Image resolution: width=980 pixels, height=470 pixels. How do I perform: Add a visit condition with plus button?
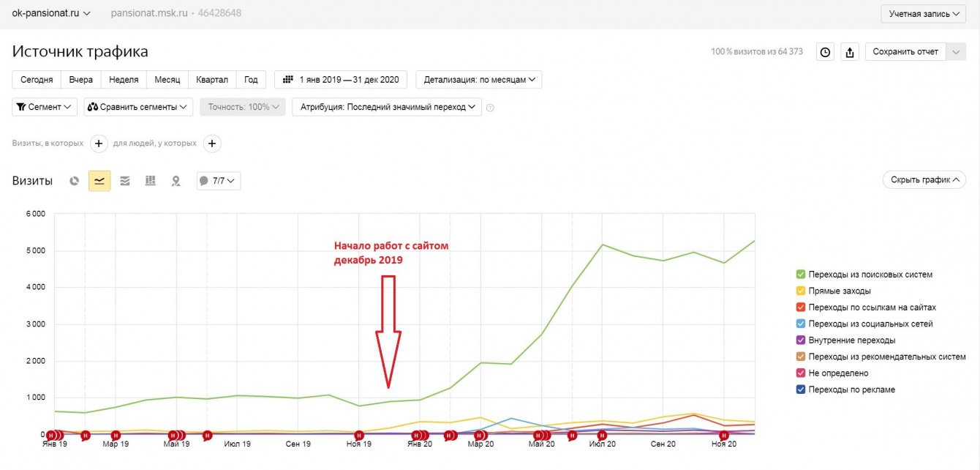click(99, 143)
